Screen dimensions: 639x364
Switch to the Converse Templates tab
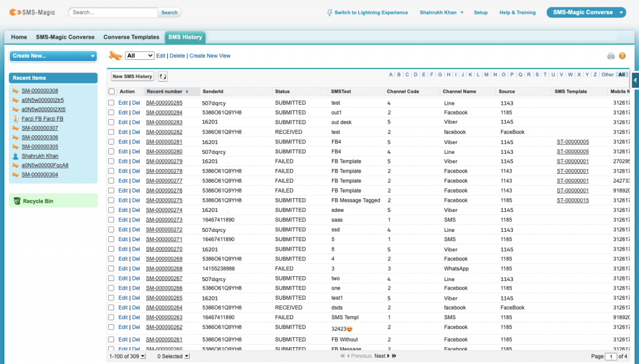tap(131, 37)
